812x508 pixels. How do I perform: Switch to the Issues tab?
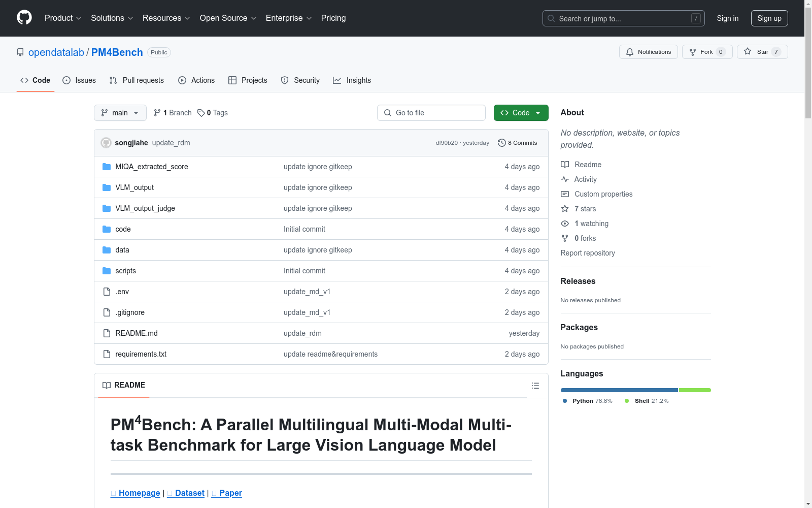click(x=79, y=80)
